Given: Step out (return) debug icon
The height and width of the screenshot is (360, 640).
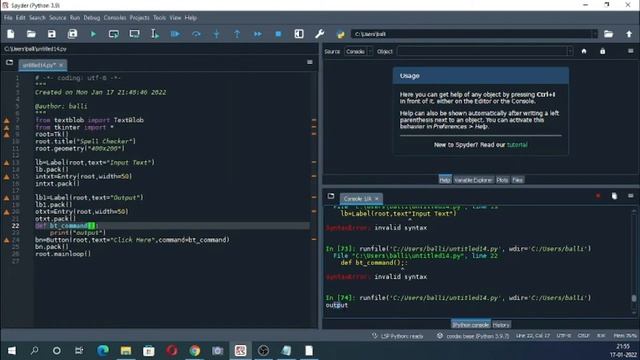Looking at the screenshot, I should 237,34.
